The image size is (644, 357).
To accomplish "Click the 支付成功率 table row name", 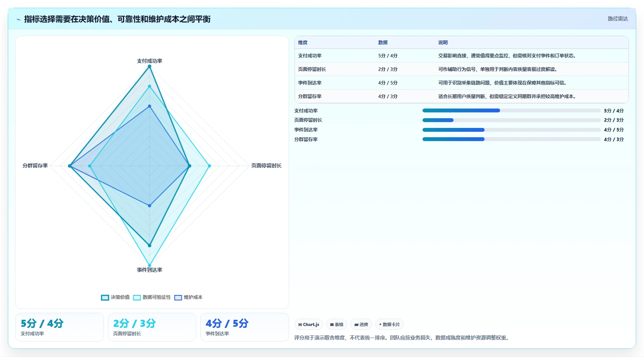I will (x=310, y=56).
